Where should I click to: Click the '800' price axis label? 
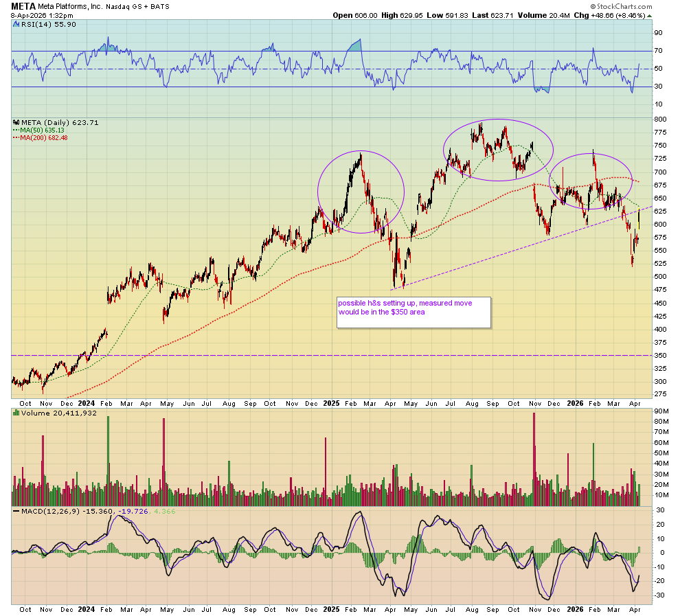click(x=660, y=119)
